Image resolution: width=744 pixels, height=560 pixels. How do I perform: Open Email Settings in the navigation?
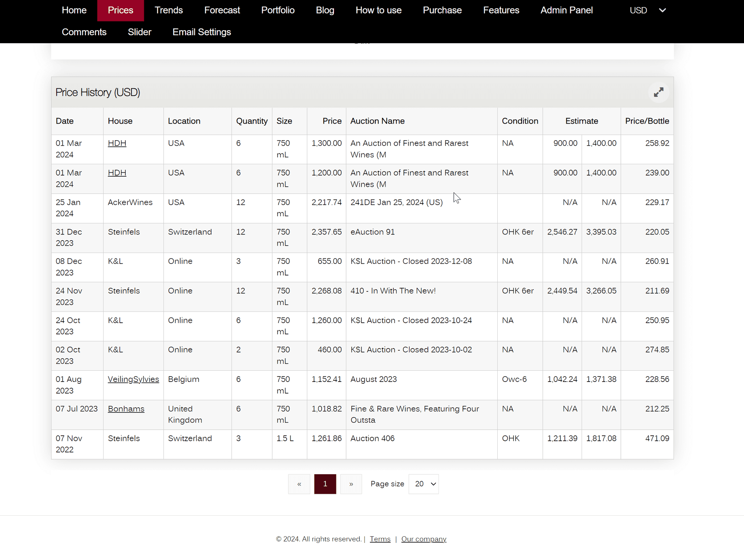[202, 32]
